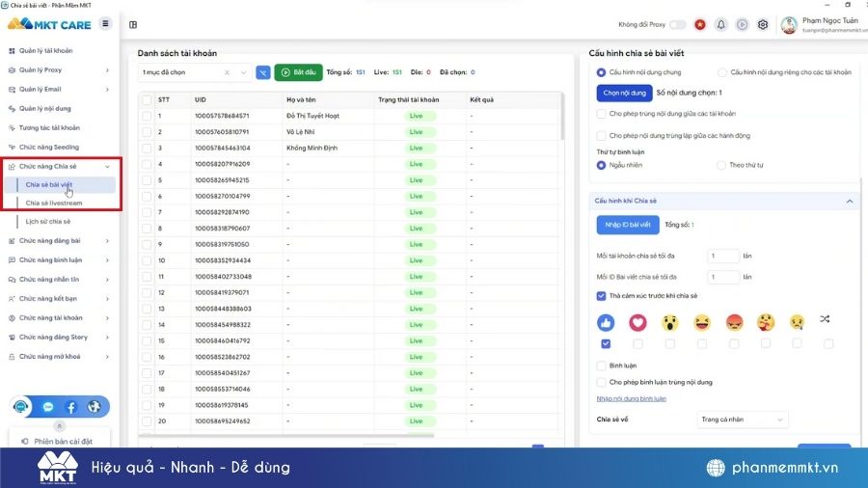Collapse Chức năng Chia sẻ menu
This screenshot has height=488, width=868.
(107, 167)
